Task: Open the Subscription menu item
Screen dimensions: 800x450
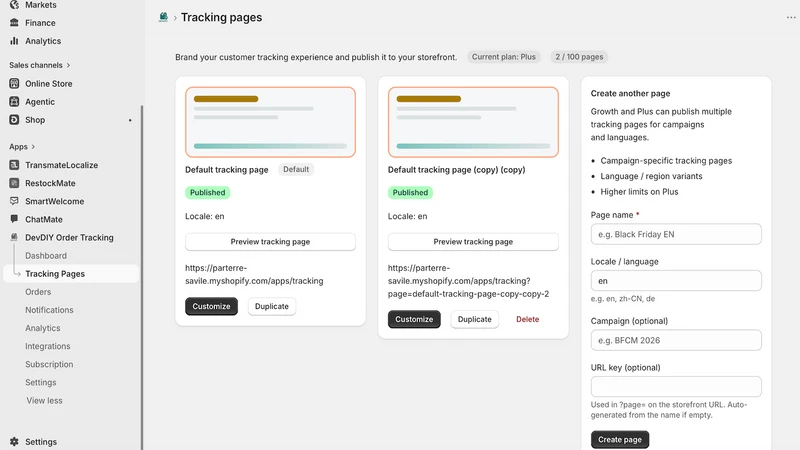Action: 49,364
